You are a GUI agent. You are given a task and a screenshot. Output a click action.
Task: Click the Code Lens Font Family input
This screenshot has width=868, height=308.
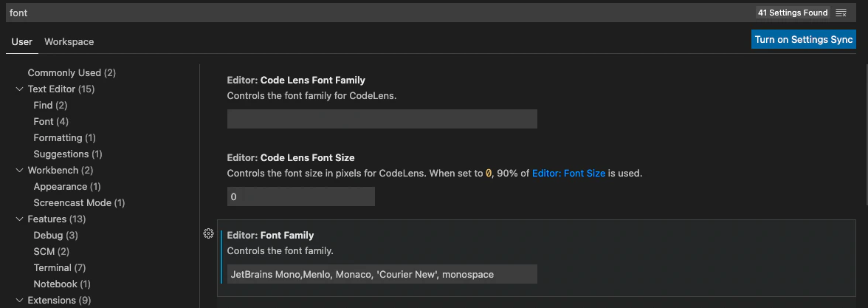pos(382,119)
